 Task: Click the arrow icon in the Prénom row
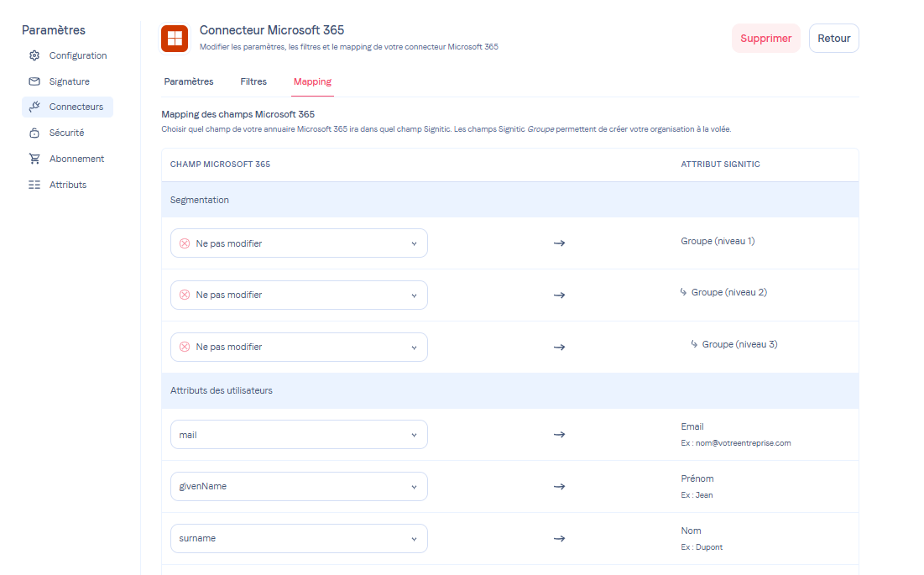559,487
